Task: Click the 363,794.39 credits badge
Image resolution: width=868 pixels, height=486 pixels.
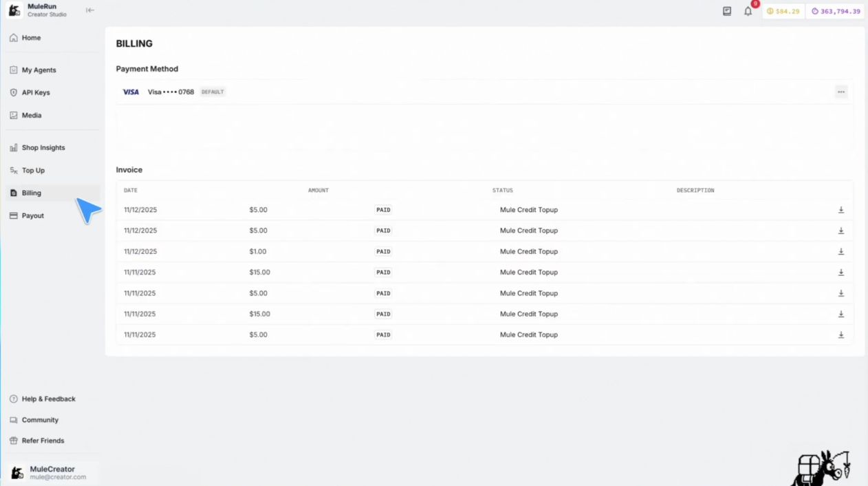Action: click(836, 11)
